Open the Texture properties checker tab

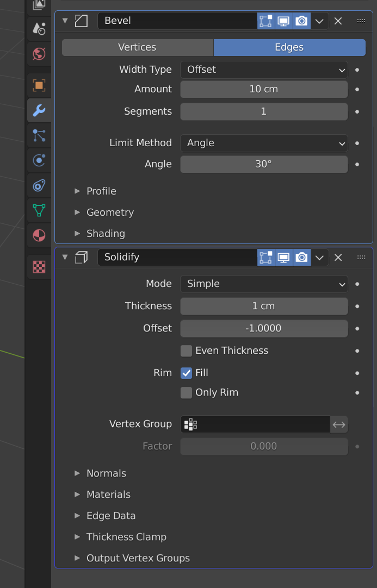tap(39, 267)
